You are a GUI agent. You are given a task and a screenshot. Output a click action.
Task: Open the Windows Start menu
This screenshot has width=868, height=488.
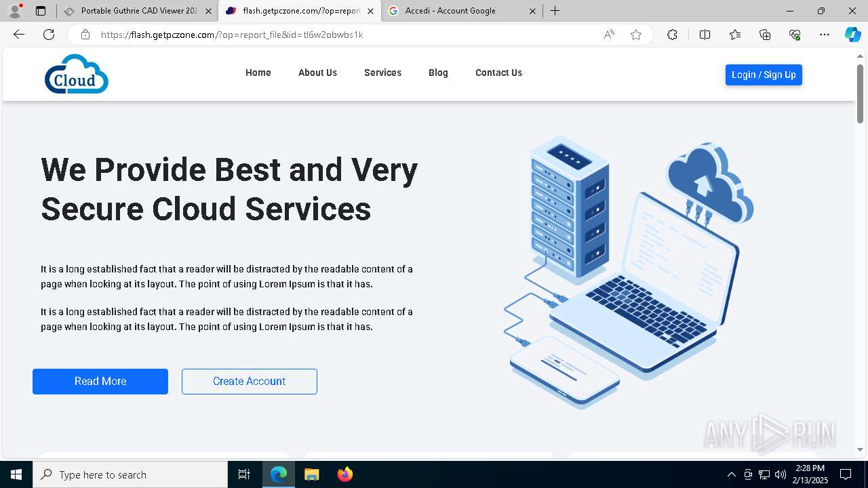(x=16, y=474)
